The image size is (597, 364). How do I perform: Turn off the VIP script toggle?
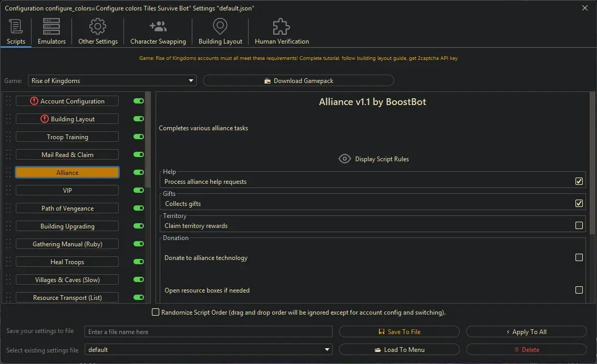138,190
